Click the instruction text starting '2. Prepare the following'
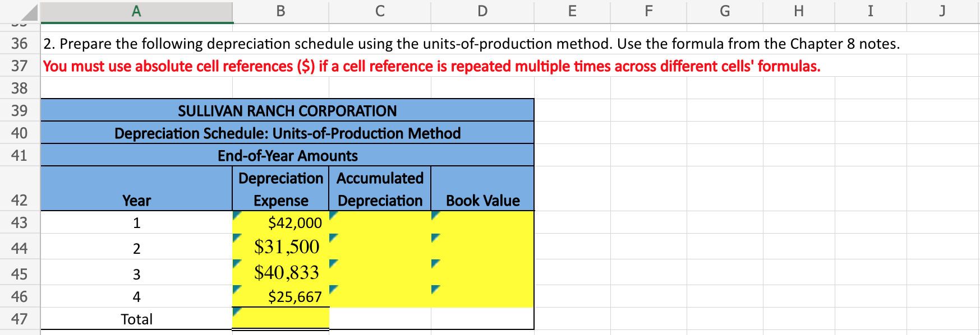This screenshot has height=335, width=980. (x=471, y=44)
